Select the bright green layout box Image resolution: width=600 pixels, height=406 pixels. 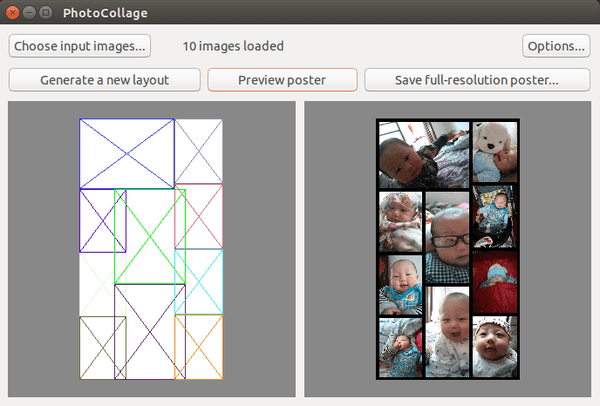pyautogui.click(x=150, y=236)
